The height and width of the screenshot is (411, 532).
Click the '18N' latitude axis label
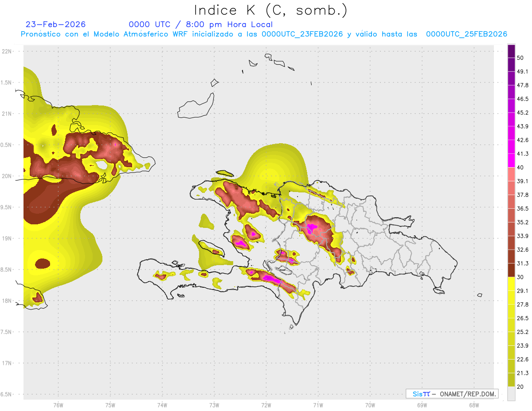(x=7, y=301)
